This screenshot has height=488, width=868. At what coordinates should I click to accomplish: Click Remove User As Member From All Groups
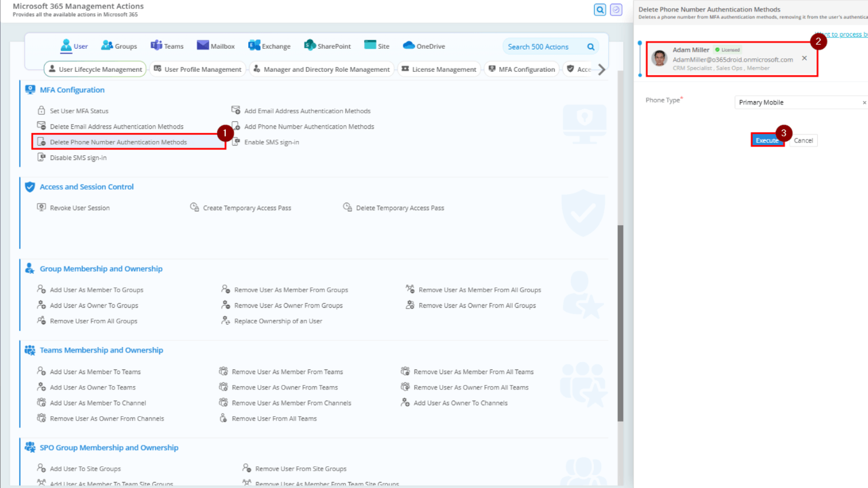pyautogui.click(x=473, y=290)
